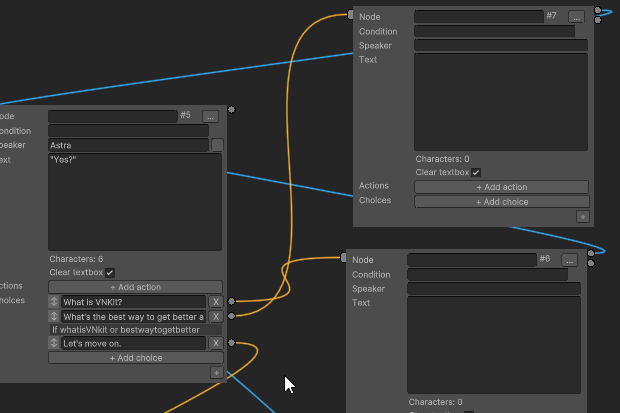Remove the 'Let's move on.' choice

tap(215, 343)
